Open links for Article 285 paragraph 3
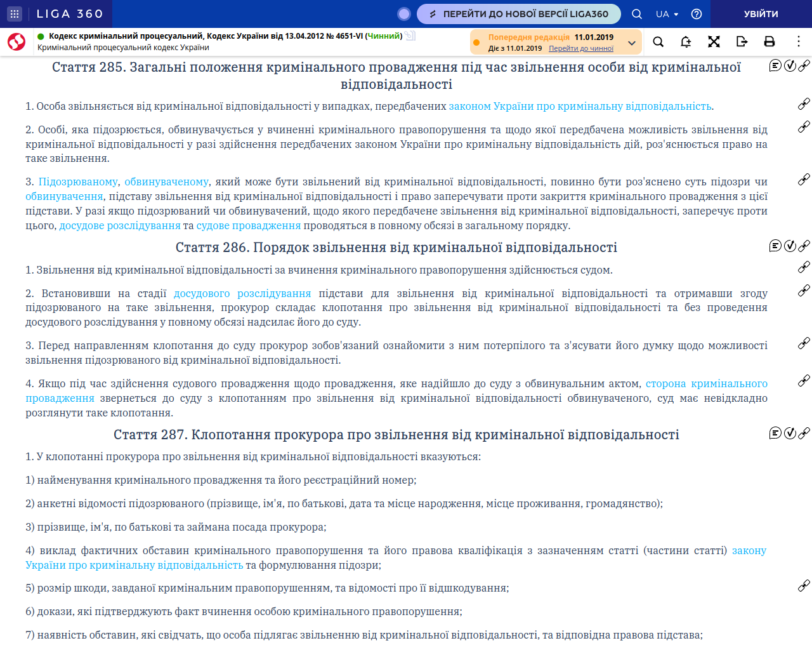 (x=804, y=179)
